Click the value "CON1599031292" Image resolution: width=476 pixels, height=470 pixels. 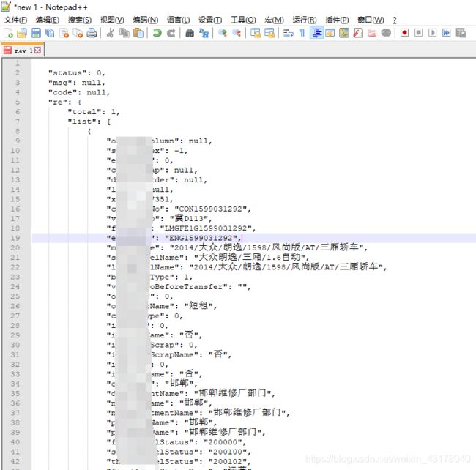210,209
